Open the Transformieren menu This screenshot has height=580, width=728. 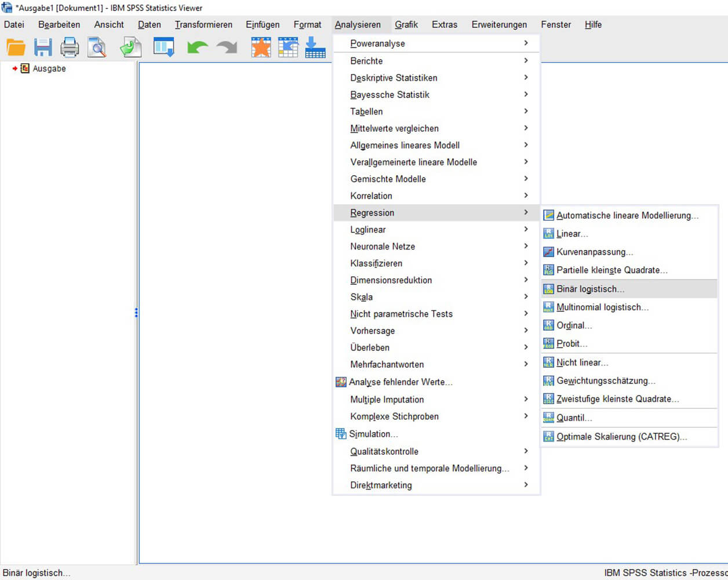203,24
